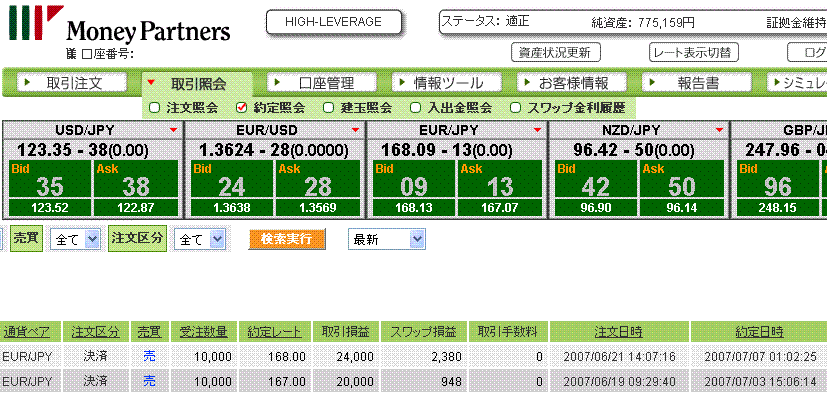
Task: Click 取引損益 value 20,000
Action: click(x=355, y=382)
